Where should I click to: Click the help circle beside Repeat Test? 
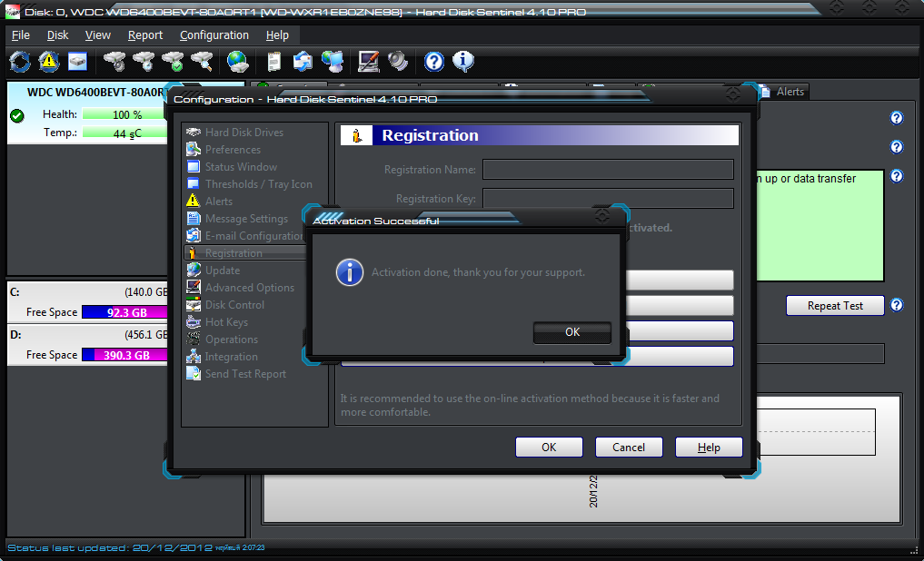point(897,305)
